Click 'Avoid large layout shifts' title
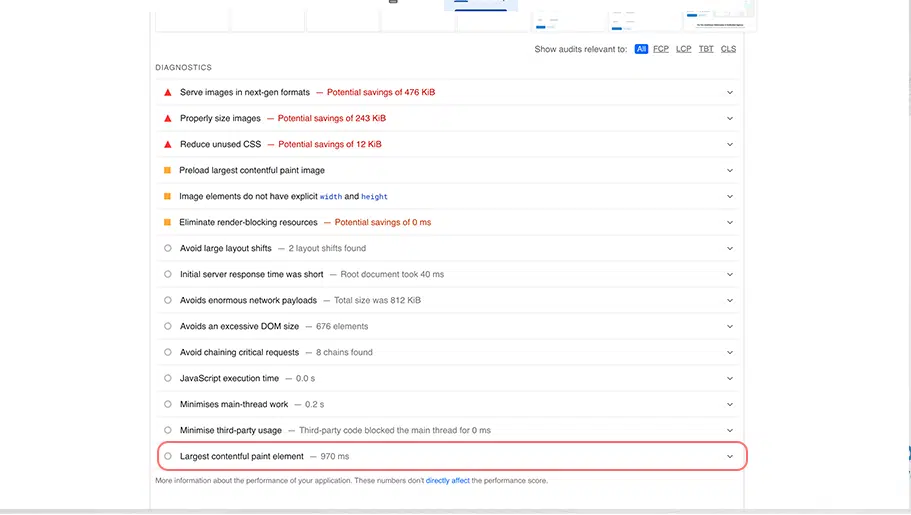 coord(225,248)
